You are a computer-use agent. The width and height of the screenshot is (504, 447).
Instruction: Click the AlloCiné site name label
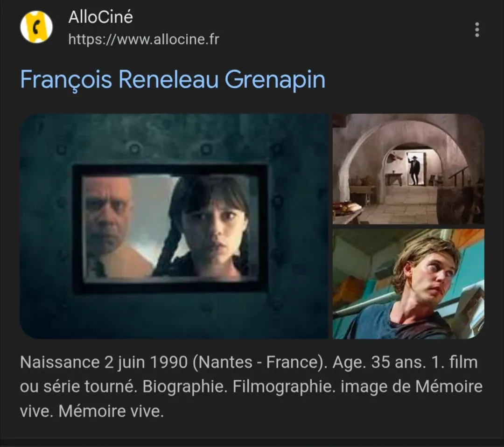(100, 17)
